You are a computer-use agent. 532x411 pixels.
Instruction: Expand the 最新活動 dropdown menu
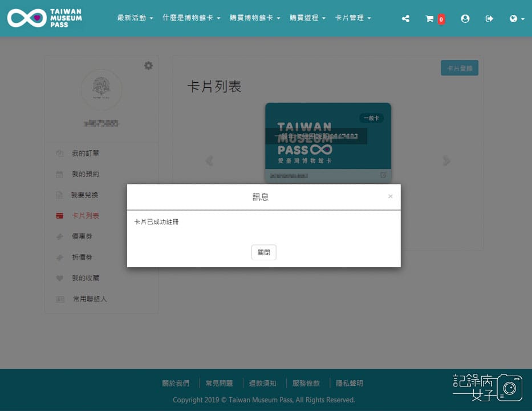[135, 18]
